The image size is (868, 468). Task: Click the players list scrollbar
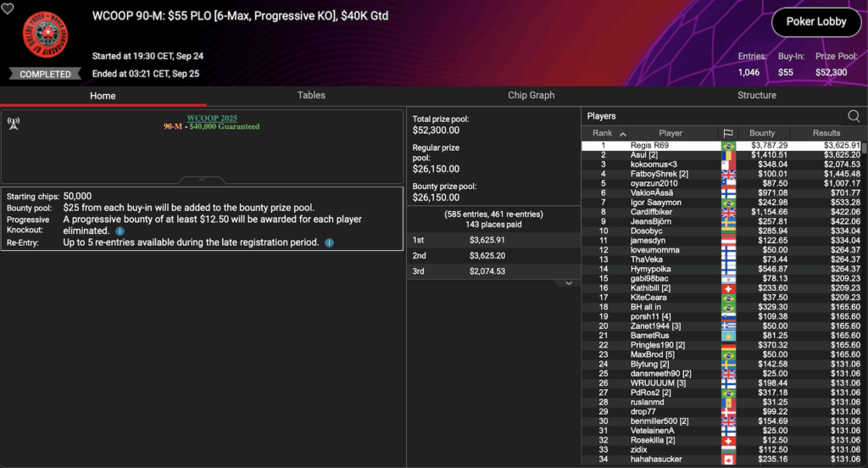[x=864, y=297]
